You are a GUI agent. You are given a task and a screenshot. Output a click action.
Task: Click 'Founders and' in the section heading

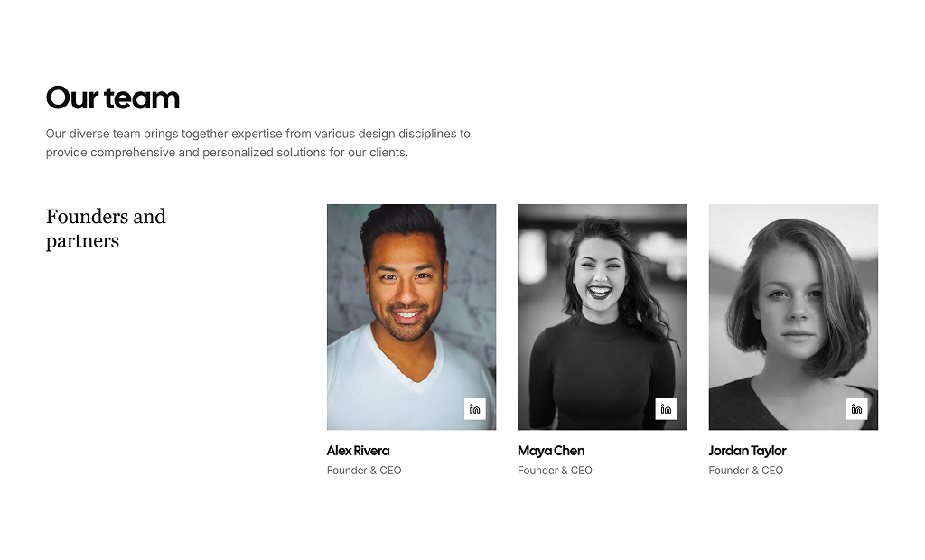coord(106,217)
